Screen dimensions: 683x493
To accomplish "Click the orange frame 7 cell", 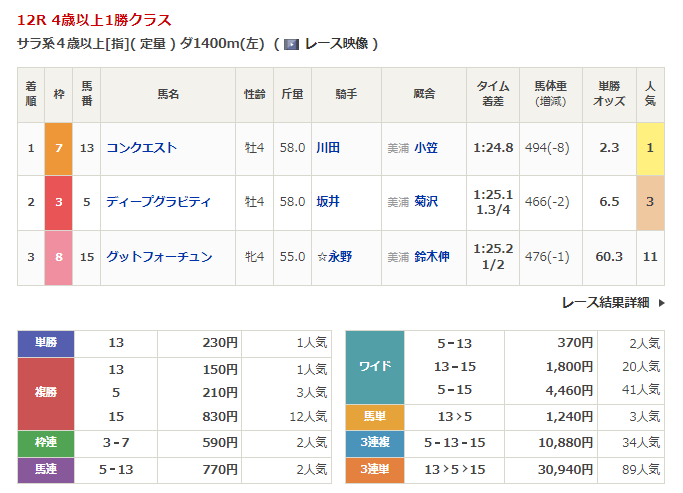I will tap(59, 148).
